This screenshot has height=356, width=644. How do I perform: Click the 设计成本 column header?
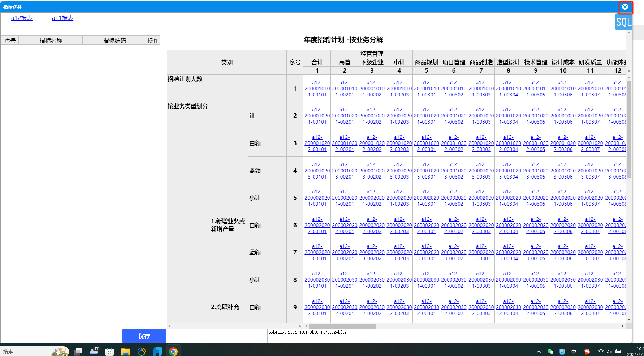click(x=563, y=62)
